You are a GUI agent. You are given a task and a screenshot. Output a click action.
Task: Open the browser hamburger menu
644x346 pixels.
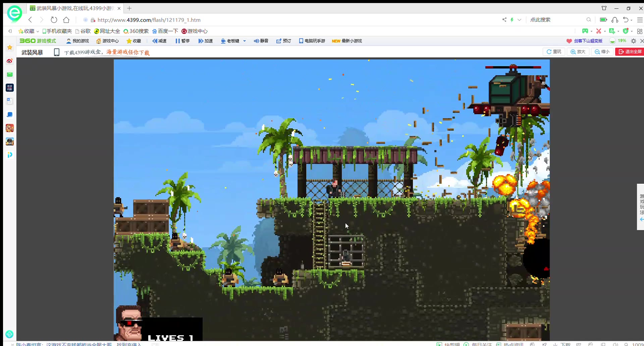point(640,20)
